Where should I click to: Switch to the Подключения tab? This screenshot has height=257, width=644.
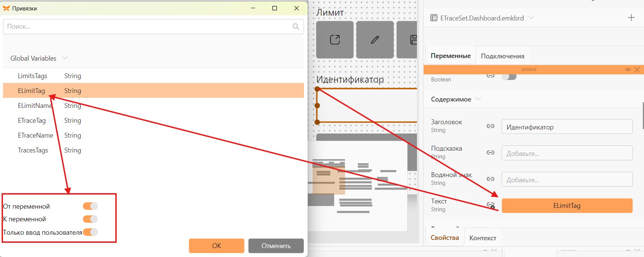[x=502, y=56]
